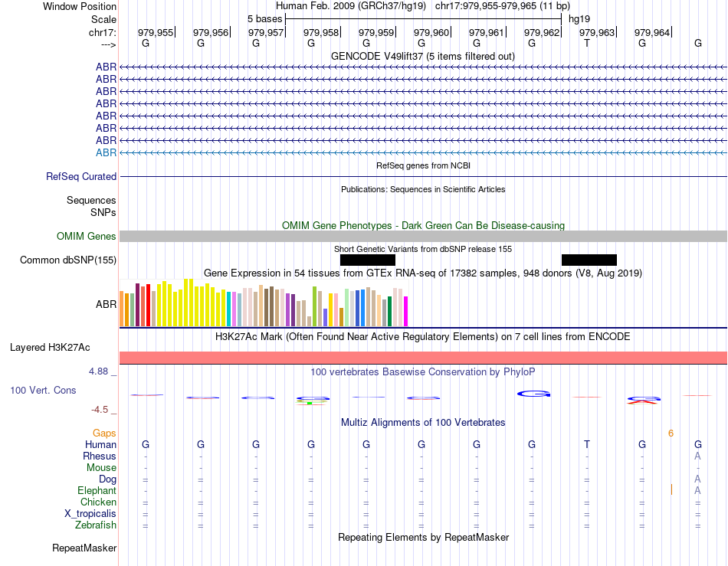Click the Sequences track label
The width and height of the screenshot is (728, 566).
click(91, 200)
